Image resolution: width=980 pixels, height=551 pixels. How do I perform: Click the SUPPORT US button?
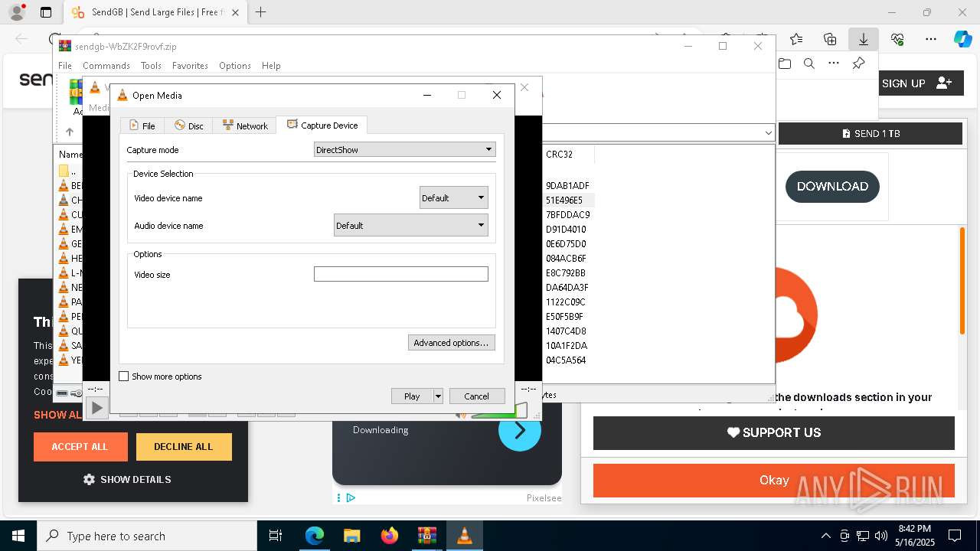point(774,432)
